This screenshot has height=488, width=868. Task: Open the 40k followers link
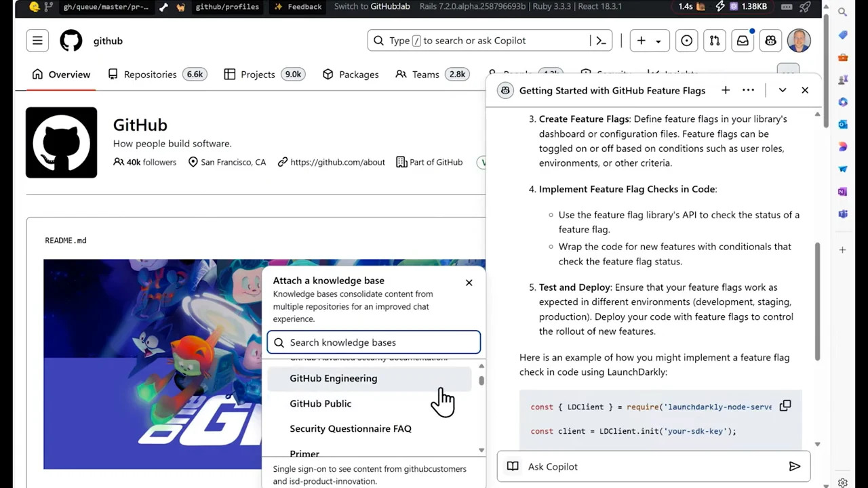144,162
